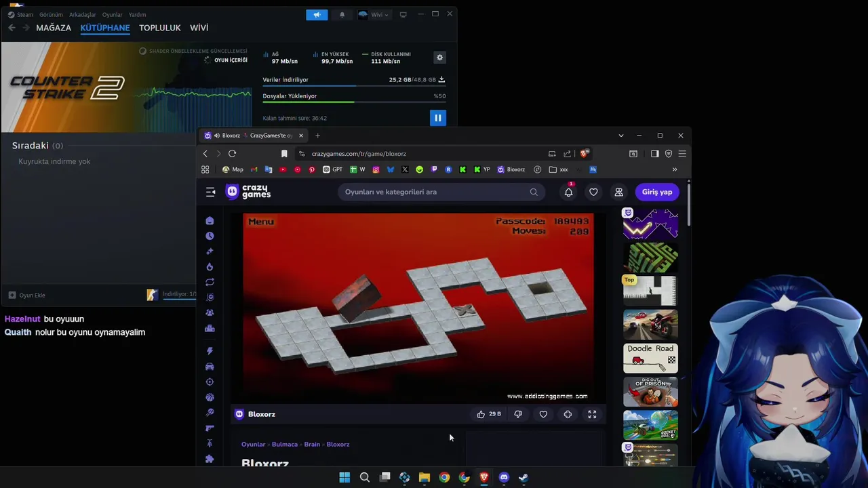This screenshot has width=868, height=488.
Task: Toggle the browser sidebar panel icon
Action: (x=654, y=154)
